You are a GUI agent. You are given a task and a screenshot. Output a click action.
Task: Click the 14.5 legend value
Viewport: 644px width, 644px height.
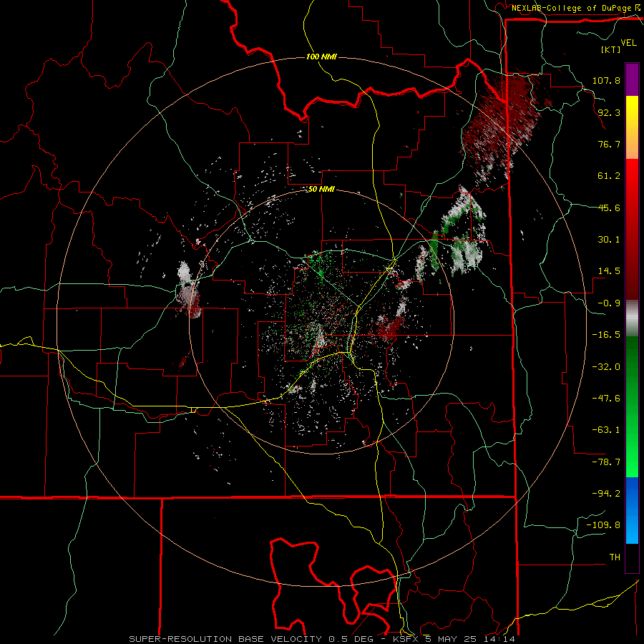609,270
